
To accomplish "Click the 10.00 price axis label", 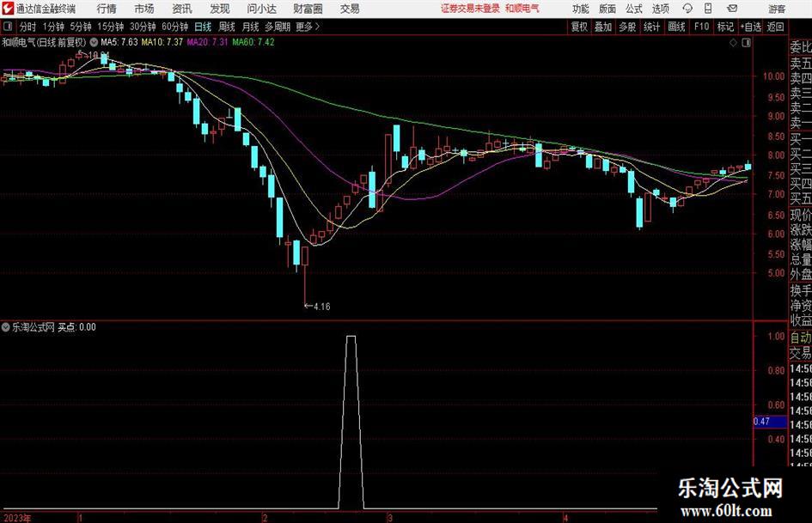I will point(773,76).
